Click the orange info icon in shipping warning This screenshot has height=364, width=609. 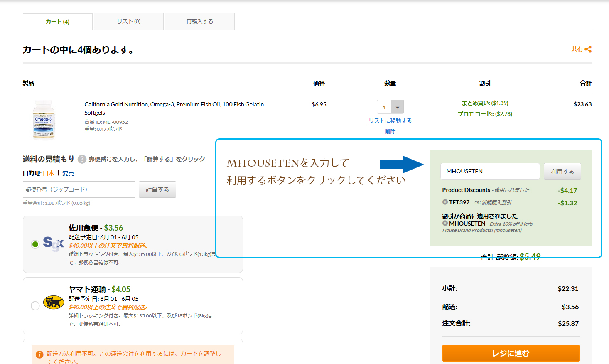(39, 354)
